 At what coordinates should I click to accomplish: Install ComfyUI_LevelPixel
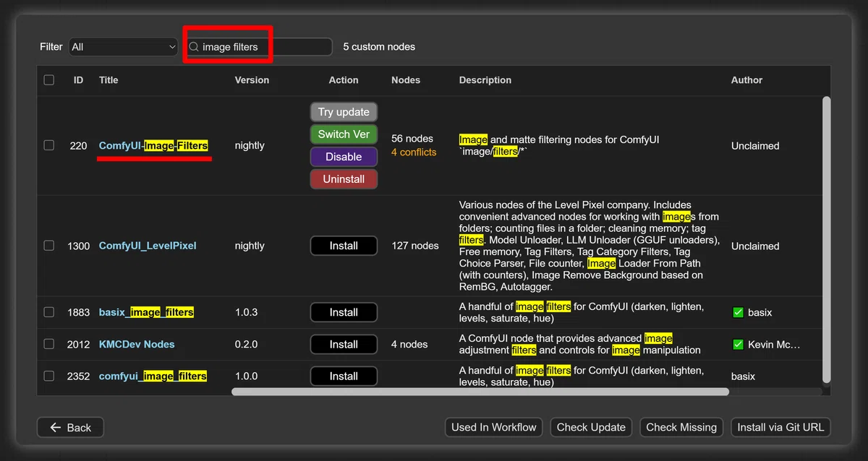(x=344, y=246)
